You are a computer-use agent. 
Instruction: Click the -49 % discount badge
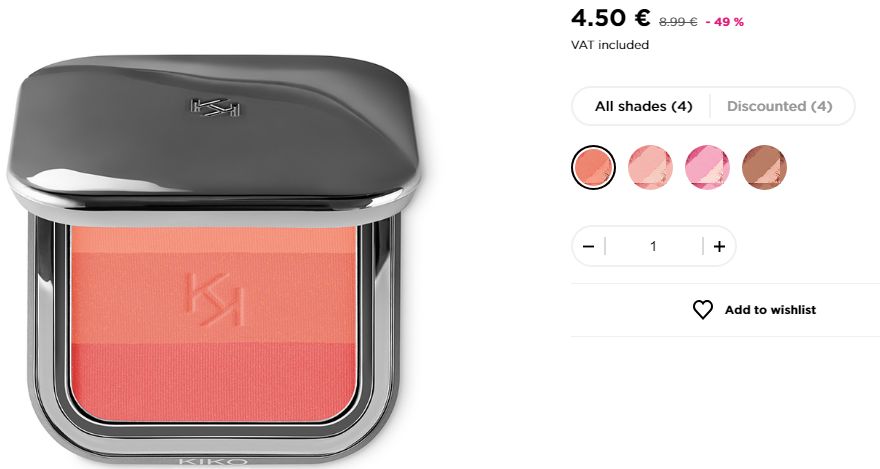click(x=725, y=22)
